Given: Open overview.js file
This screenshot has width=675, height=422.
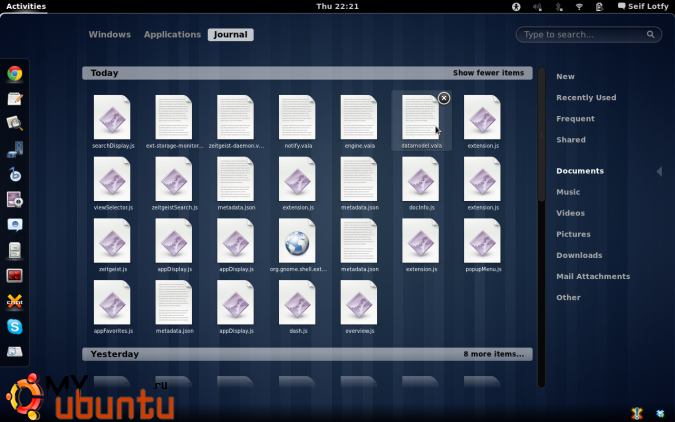Looking at the screenshot, I should click(359, 307).
